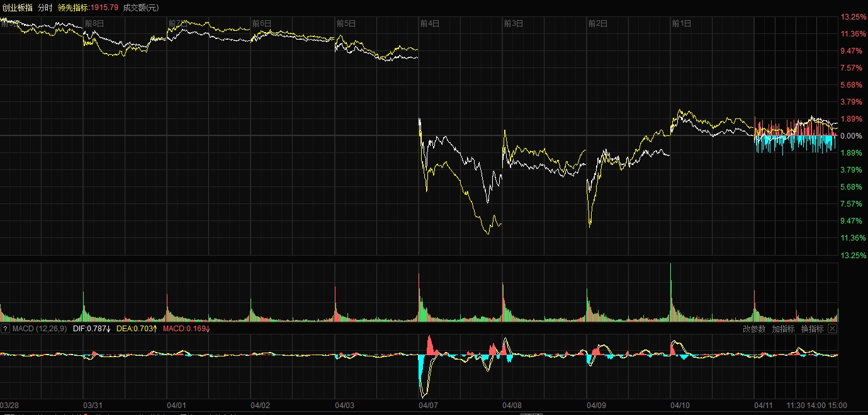868x415 pixels.
Task: Click the 0.00% baseline axis label
Action: click(x=851, y=136)
